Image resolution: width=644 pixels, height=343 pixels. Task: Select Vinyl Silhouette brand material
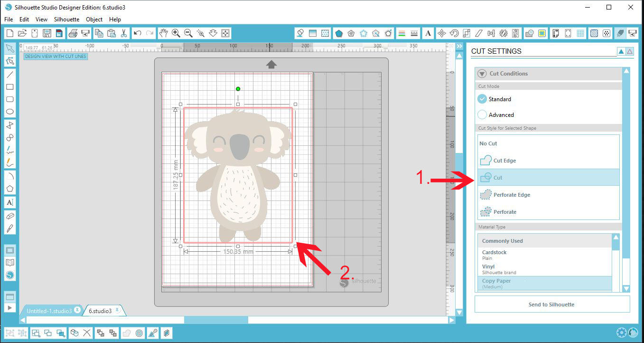click(x=545, y=269)
